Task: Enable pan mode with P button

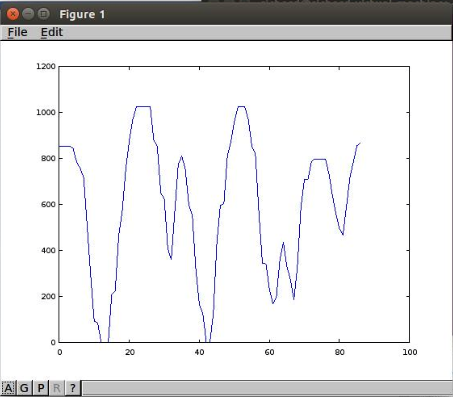Action: [x=41, y=388]
